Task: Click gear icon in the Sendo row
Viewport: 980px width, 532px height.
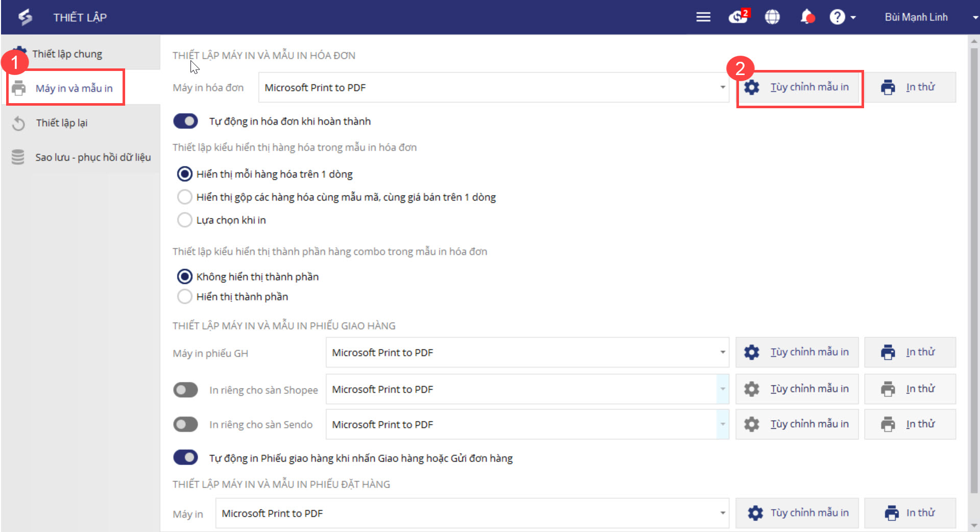Action: point(751,424)
